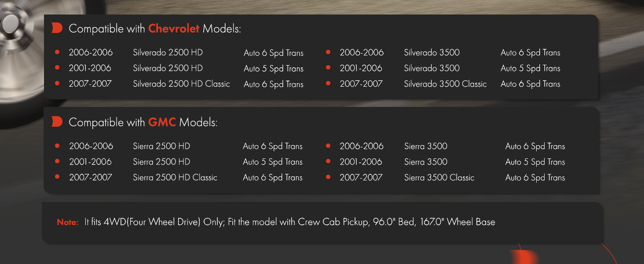
Task: Click 2001-2006 year range for Sierra 3500
Action: tap(361, 162)
